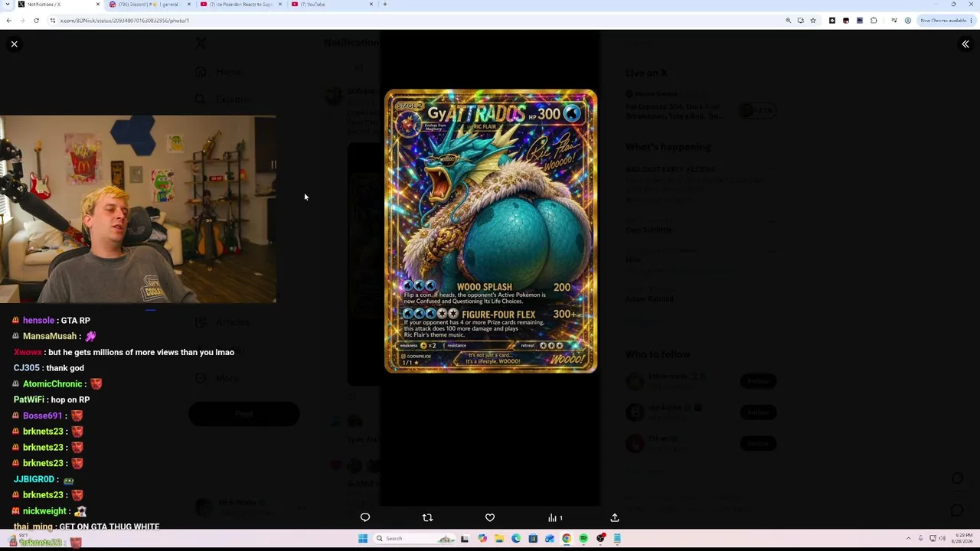Click the username 'MansaMusah' in chat
Viewport: 980px width, 551px height.
pyautogui.click(x=50, y=337)
